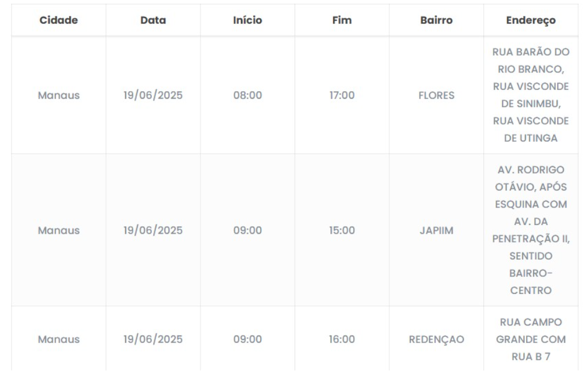Click the Fim column header
The width and height of the screenshot is (588, 381).
click(x=342, y=20)
